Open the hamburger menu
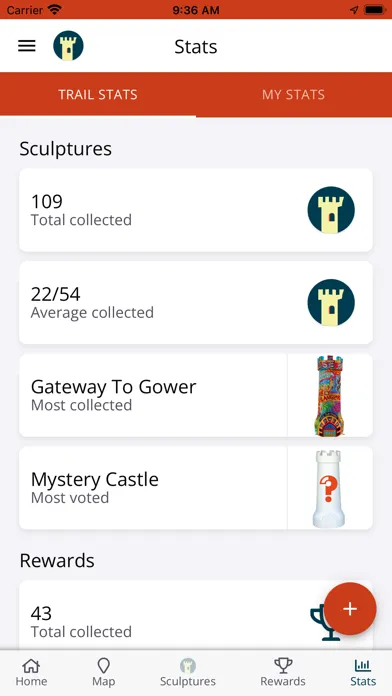Viewport: 392px width, 696px height. point(27,46)
